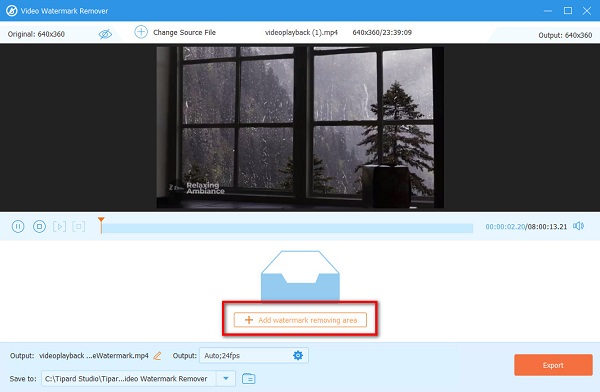Click the Original: 640x360 label

[x=36, y=34]
